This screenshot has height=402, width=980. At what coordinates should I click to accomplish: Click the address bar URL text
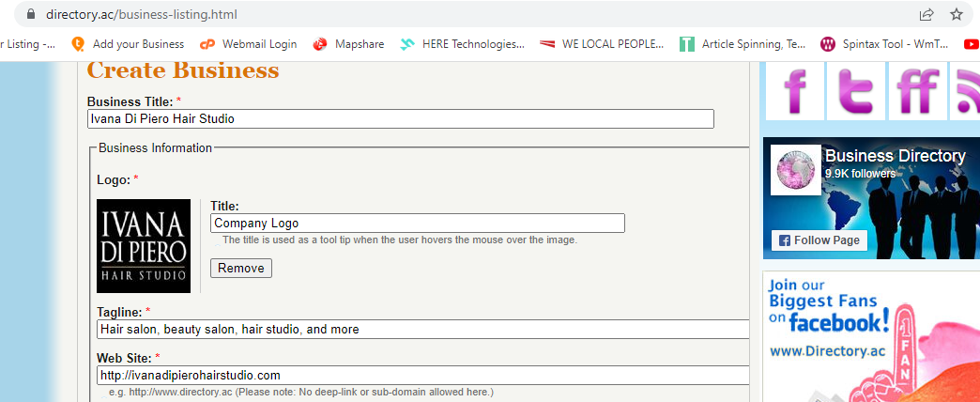point(141,14)
